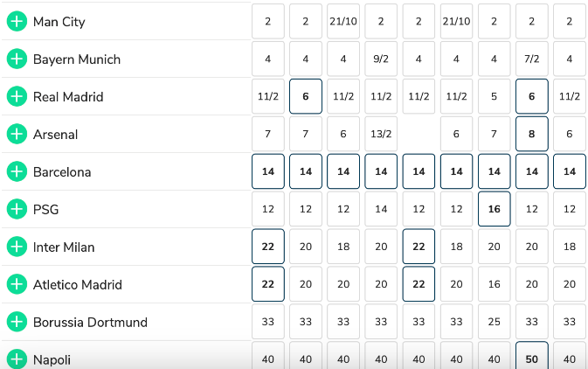This screenshot has height=369, width=588.
Task: Click the green plus icon beside PSG
Action: pos(17,210)
